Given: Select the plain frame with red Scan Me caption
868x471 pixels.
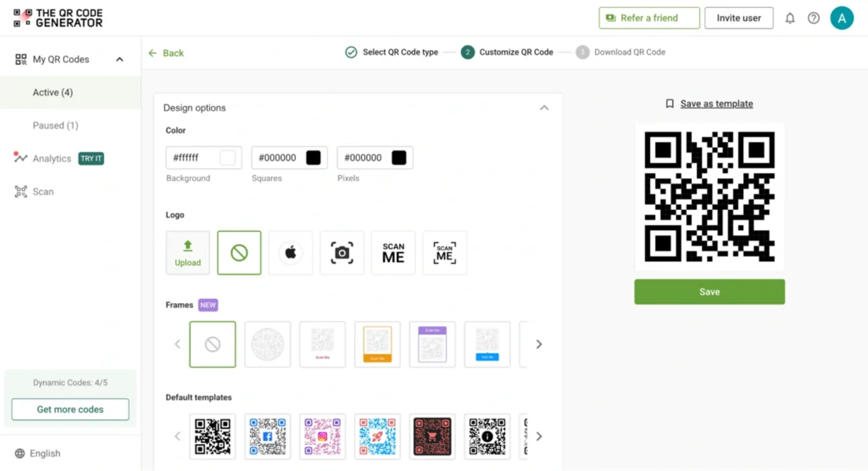Looking at the screenshot, I should 322,344.
